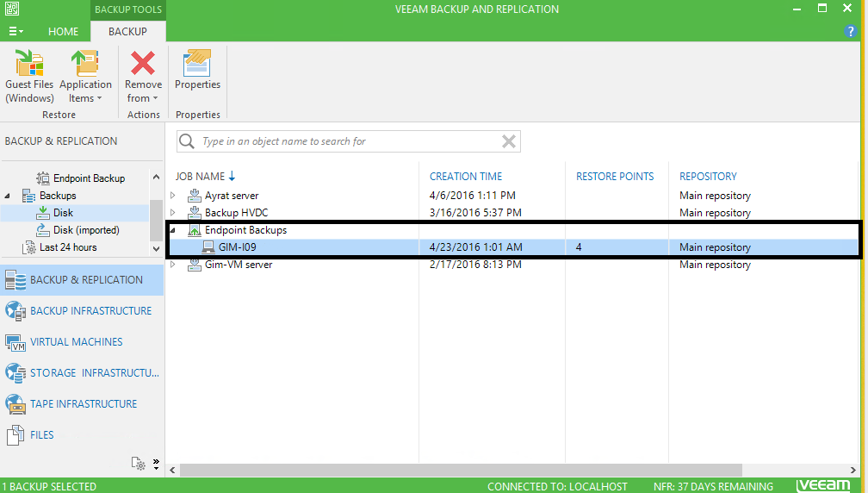The width and height of the screenshot is (868, 493).
Task: Select the Backup HVDC job row
Action: [x=514, y=213]
